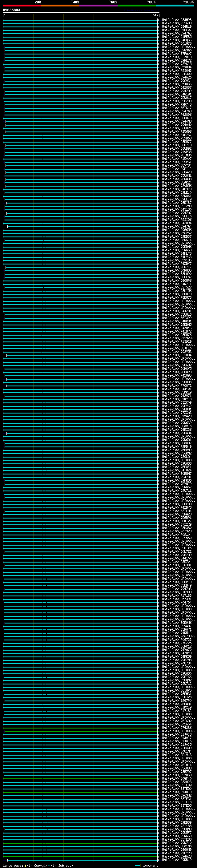This screenshot has width=197, height=868.
Task: Select hit label UniRef100_Q9M434
Action: [176, 433]
